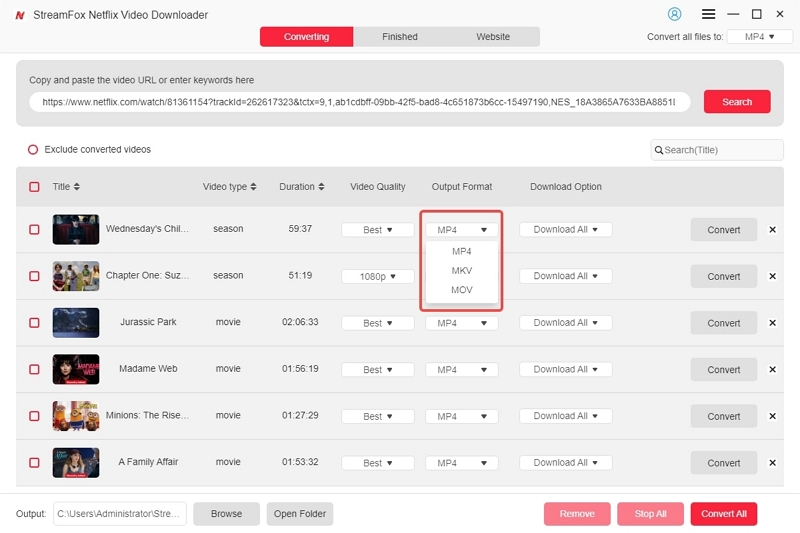The height and width of the screenshot is (533, 800).
Task: Open Minions: The Rise thumbnail
Action: coord(76,416)
